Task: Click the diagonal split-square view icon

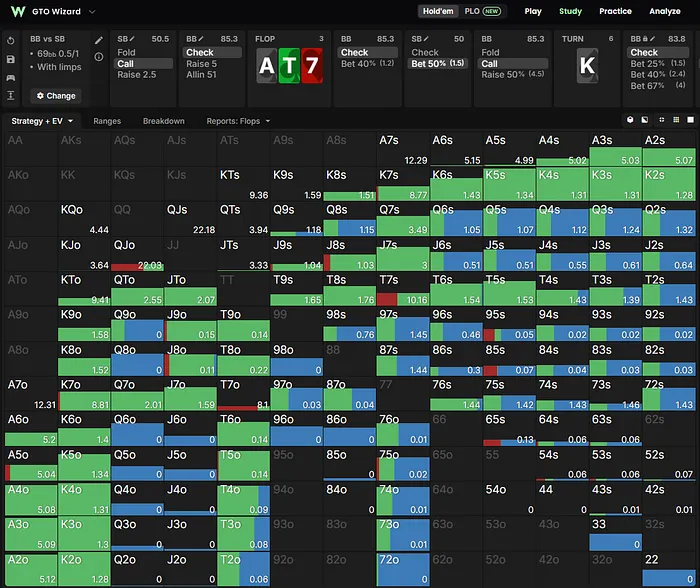Action: point(645,120)
